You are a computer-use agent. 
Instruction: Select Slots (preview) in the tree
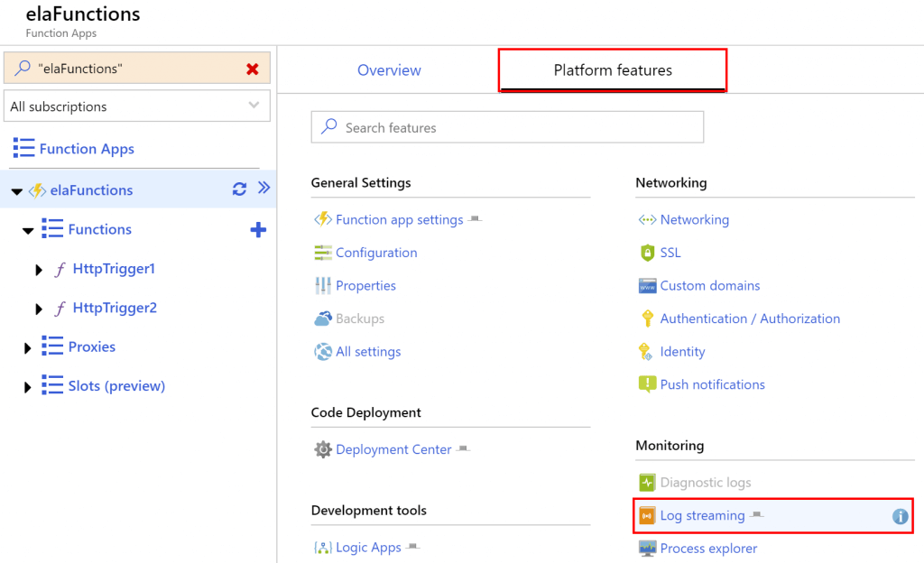[x=116, y=386]
